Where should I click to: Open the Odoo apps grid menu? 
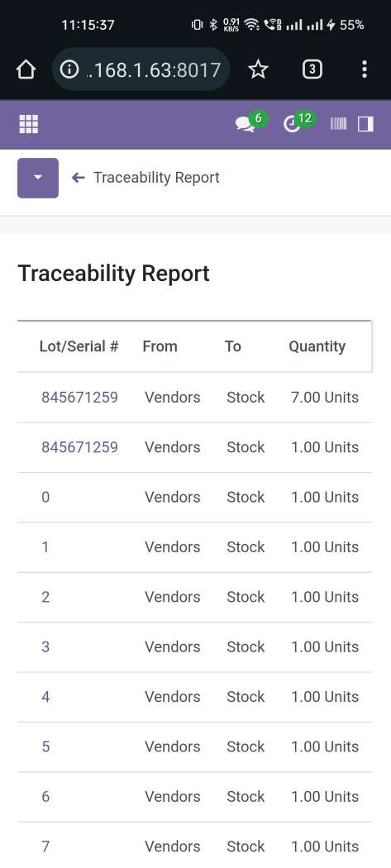(29, 124)
